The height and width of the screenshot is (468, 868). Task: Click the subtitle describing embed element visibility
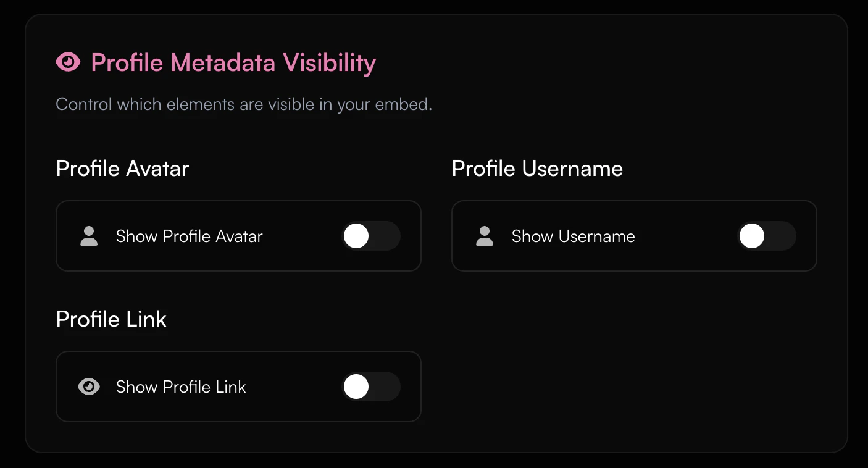click(x=244, y=104)
